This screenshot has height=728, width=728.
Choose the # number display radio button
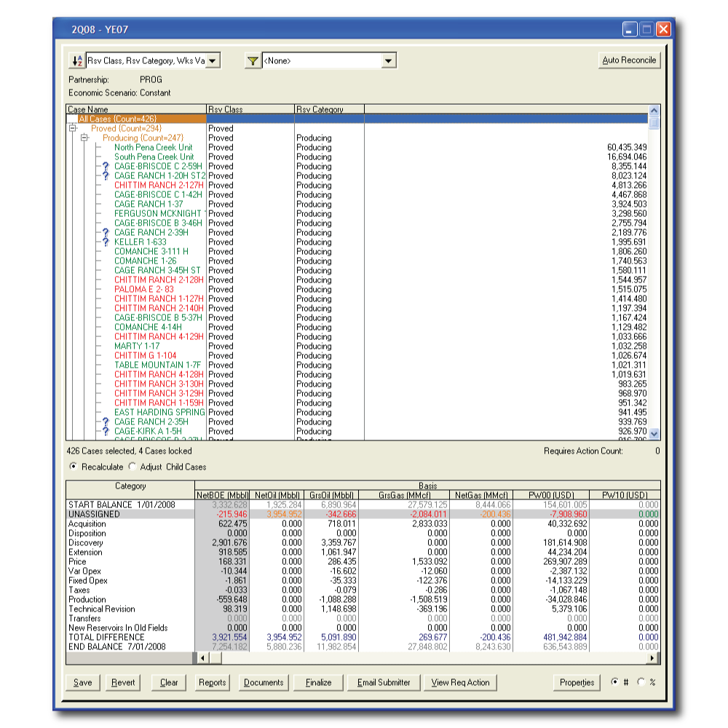point(614,681)
